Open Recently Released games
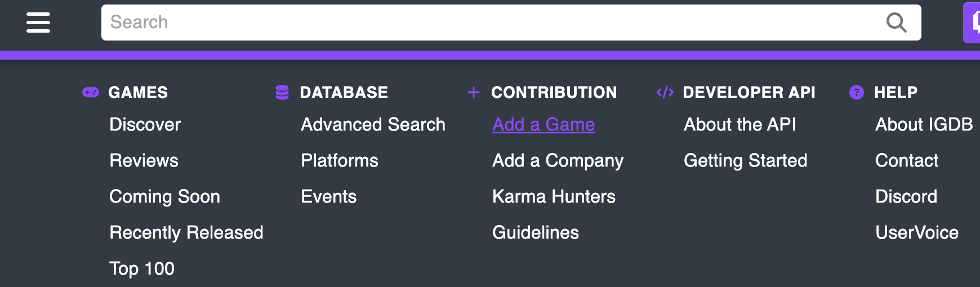Image resolution: width=980 pixels, height=287 pixels. click(x=186, y=232)
